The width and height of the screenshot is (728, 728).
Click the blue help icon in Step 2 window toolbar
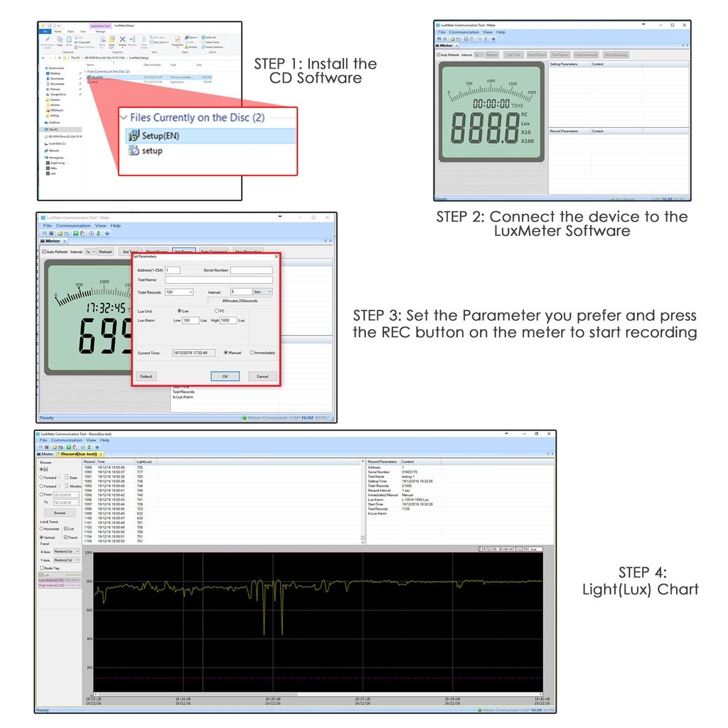(493, 39)
